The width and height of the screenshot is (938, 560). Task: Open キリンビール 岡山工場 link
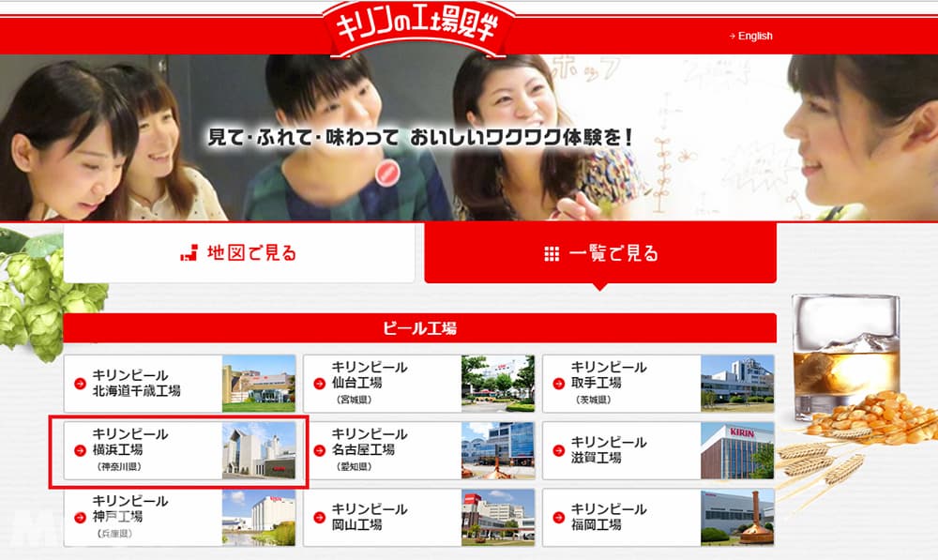pos(418,518)
